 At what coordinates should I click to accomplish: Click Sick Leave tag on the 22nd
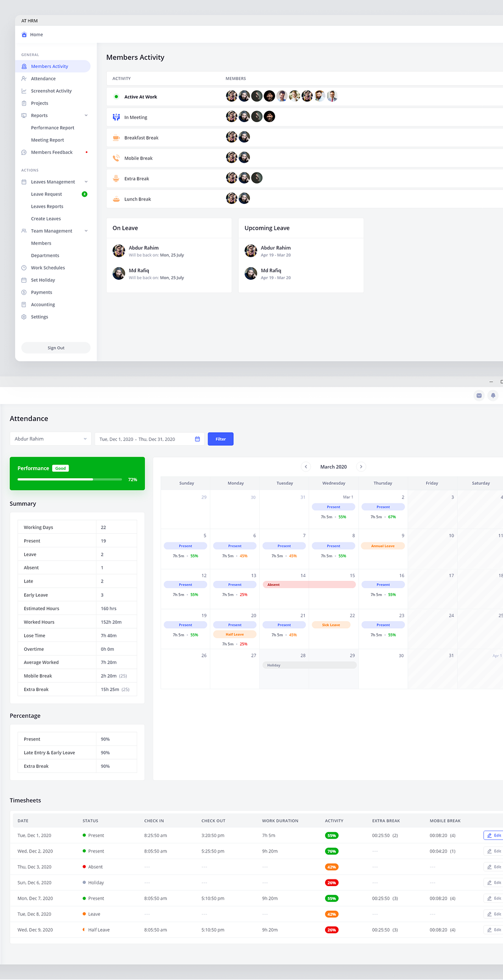pyautogui.click(x=331, y=625)
